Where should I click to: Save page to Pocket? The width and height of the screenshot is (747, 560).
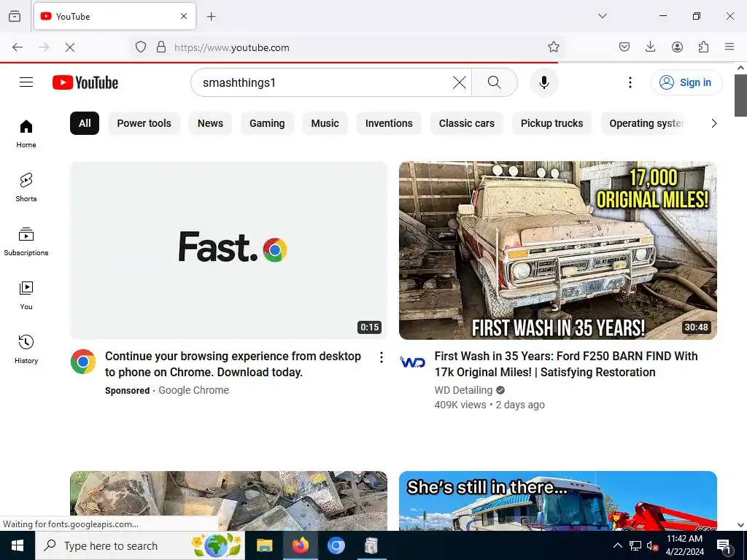click(x=624, y=47)
